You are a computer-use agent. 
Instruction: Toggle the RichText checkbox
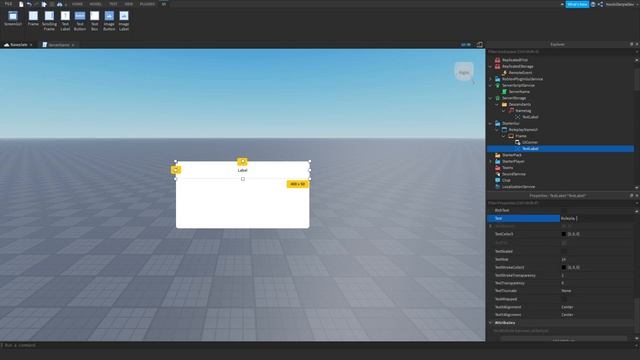[564, 210]
